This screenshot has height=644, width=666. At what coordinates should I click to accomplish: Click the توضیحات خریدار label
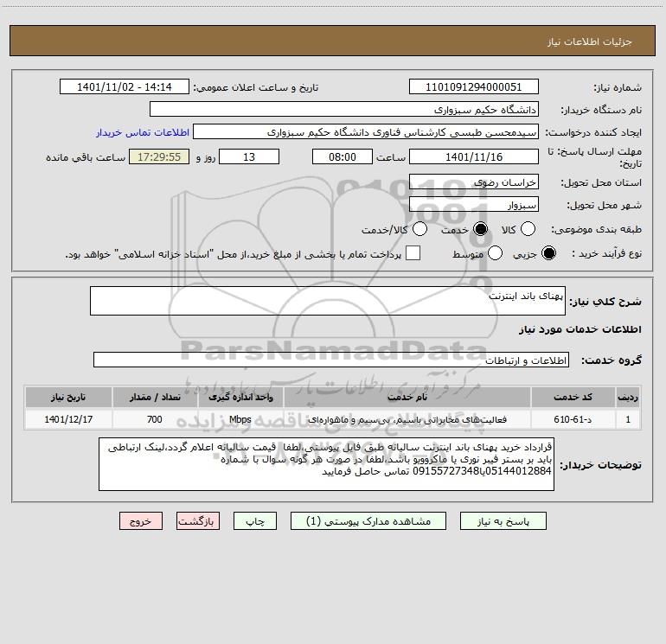pos(600,465)
